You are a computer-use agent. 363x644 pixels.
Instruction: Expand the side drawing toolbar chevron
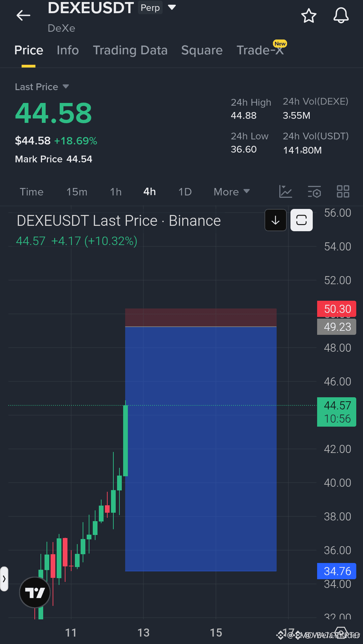point(4,579)
